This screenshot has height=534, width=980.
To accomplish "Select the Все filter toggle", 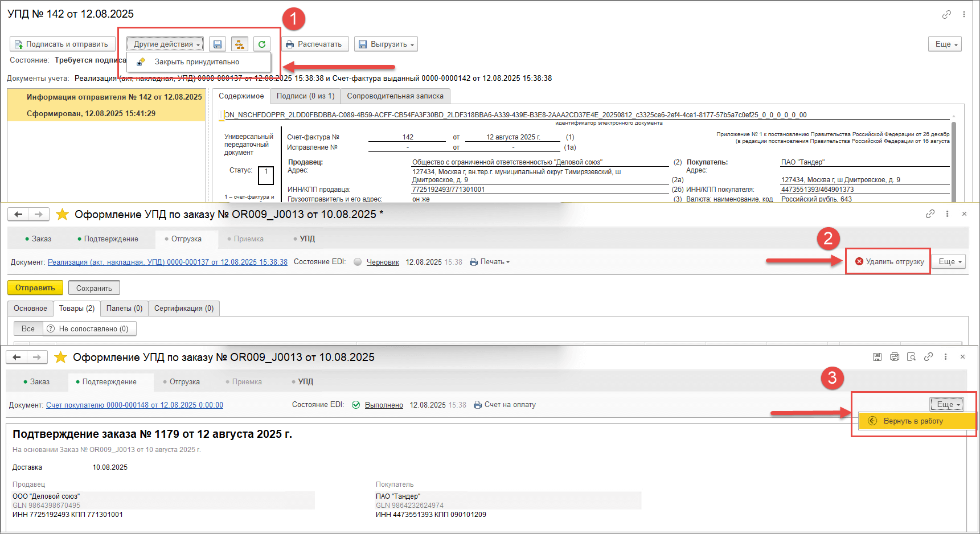I will pyautogui.click(x=28, y=329).
